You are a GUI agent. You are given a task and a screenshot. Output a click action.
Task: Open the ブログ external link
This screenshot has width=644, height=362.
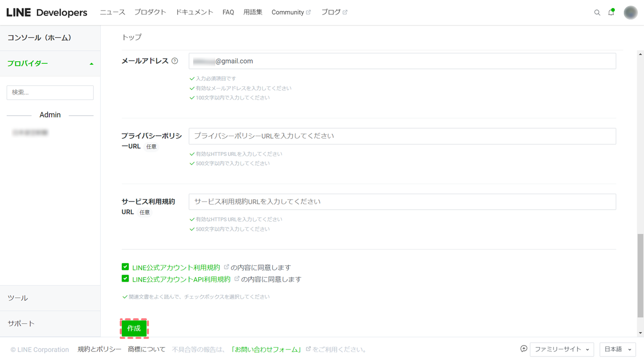click(x=334, y=12)
